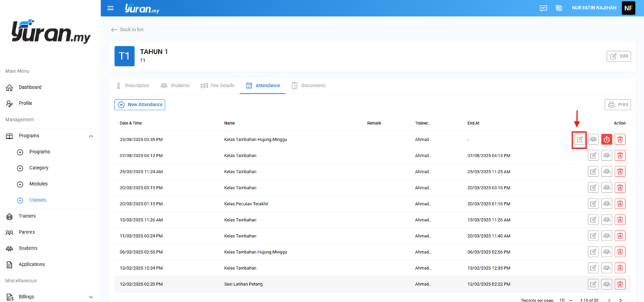Viewport: 644px width, 302px height.
Task: Open chat messages icon in header
Action: click(x=543, y=8)
